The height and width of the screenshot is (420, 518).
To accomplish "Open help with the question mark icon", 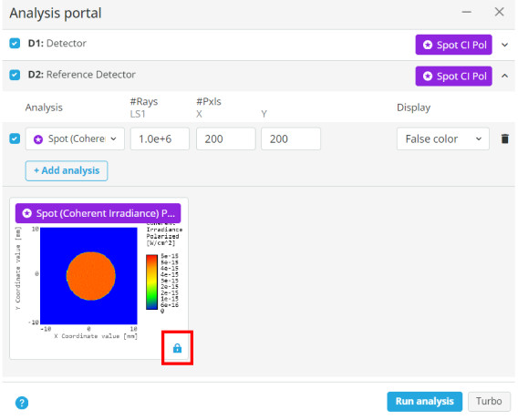I will (x=22, y=402).
